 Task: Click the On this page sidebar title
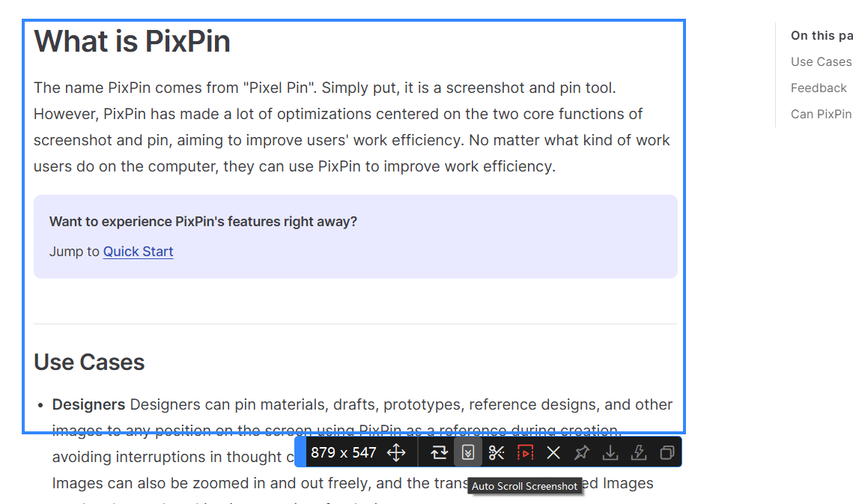point(821,35)
